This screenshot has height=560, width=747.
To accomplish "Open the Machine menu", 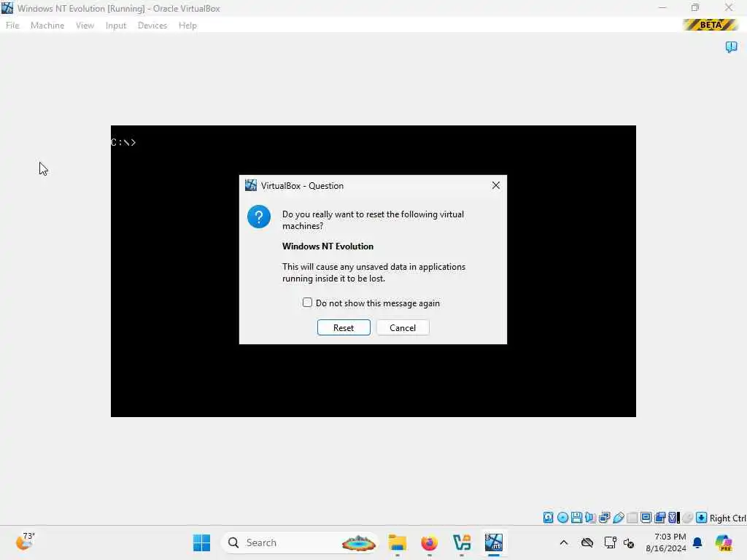I will pos(47,26).
